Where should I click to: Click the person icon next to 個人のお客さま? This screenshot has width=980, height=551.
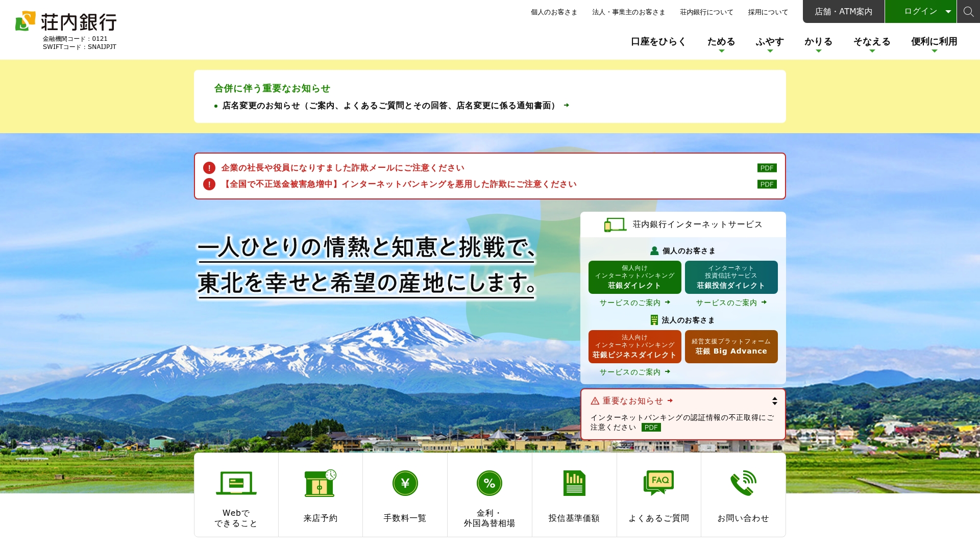click(654, 251)
